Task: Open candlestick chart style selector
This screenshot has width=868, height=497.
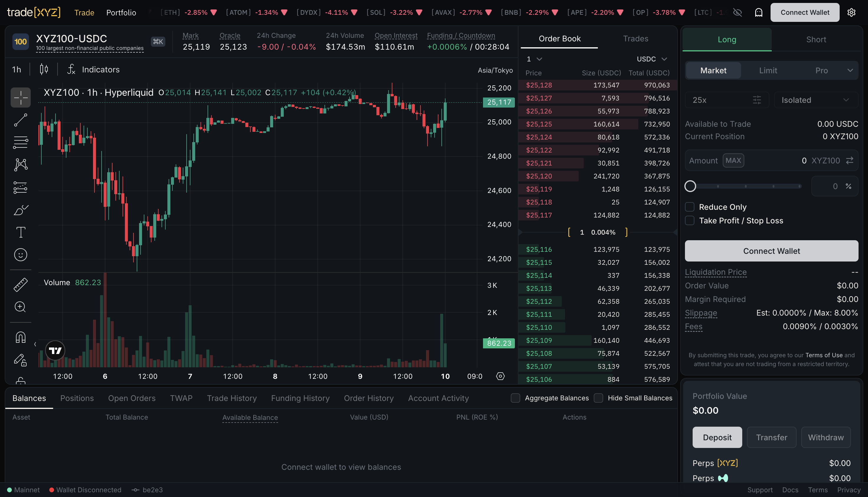Action: 44,70
